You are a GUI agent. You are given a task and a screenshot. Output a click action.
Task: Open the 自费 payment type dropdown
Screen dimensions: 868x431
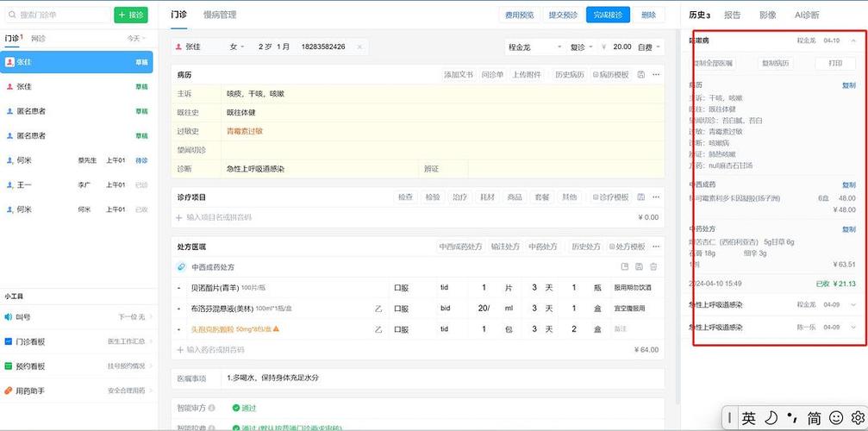click(x=648, y=47)
